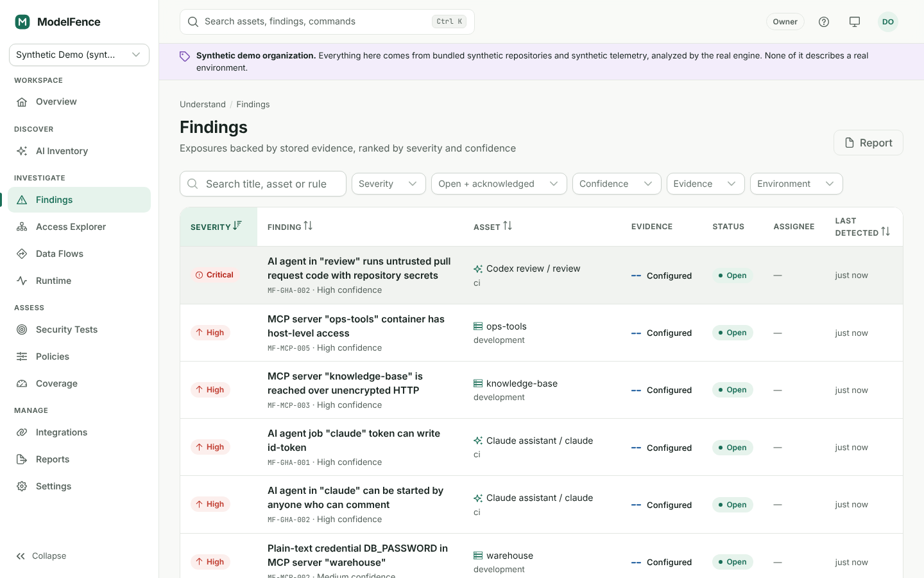Click the Evidence column header
This screenshot has width=924, height=578.
(x=652, y=227)
